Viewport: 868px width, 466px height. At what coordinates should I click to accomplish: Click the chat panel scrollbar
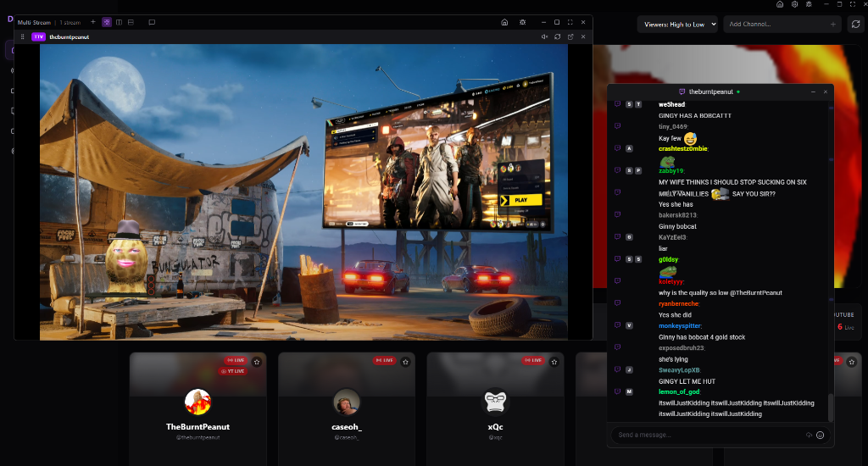[830, 407]
